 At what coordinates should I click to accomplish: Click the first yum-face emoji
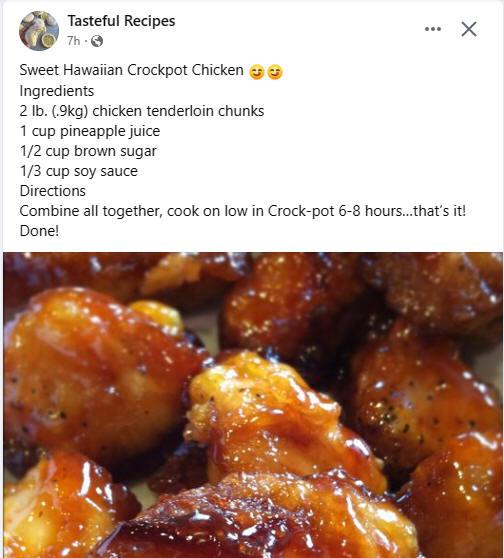tap(257, 72)
